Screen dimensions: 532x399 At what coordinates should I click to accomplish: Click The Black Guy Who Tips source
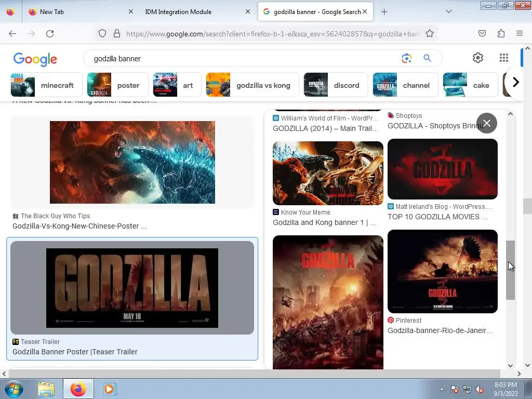[x=55, y=216]
